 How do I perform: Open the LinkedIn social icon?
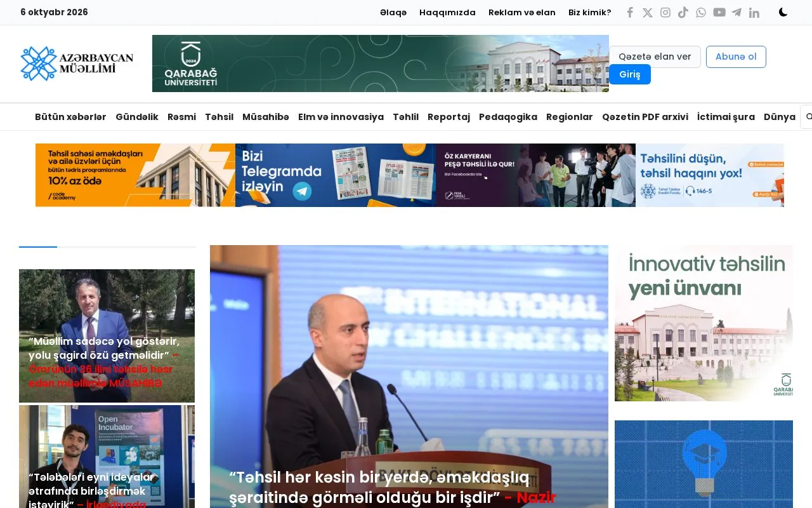[754, 13]
